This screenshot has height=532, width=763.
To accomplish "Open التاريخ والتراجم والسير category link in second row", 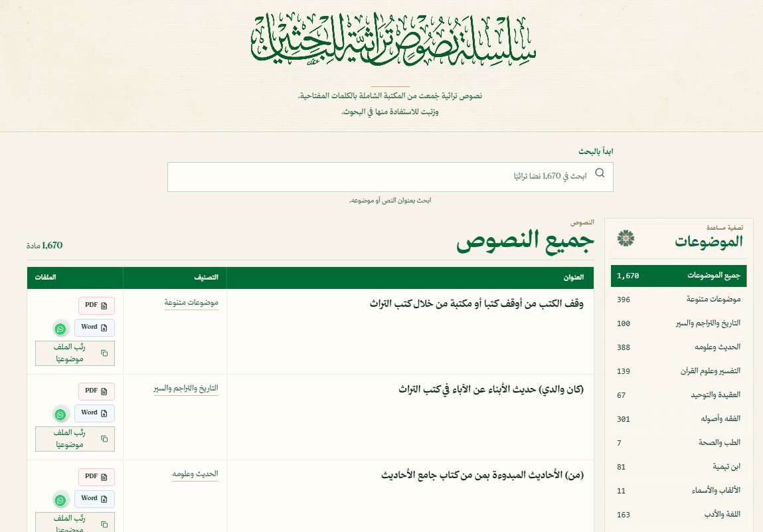I will pyautogui.click(x=186, y=389).
